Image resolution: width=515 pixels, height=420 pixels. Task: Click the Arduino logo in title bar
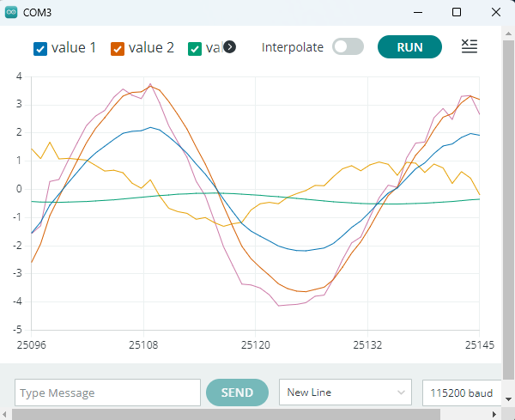click(x=10, y=12)
